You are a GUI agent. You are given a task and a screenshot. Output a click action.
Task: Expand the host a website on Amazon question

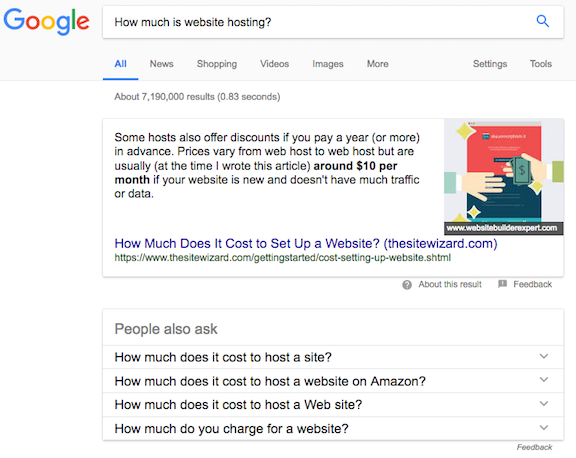point(333,381)
